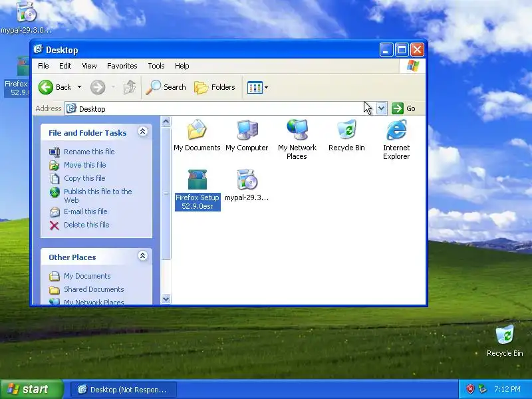
Task: Open the Search pane
Action: 166,87
